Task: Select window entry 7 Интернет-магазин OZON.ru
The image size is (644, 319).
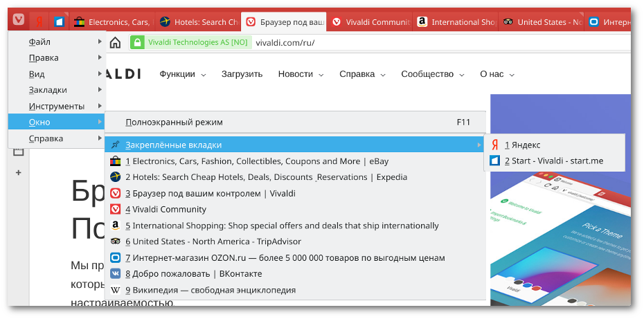Action: pos(295,258)
